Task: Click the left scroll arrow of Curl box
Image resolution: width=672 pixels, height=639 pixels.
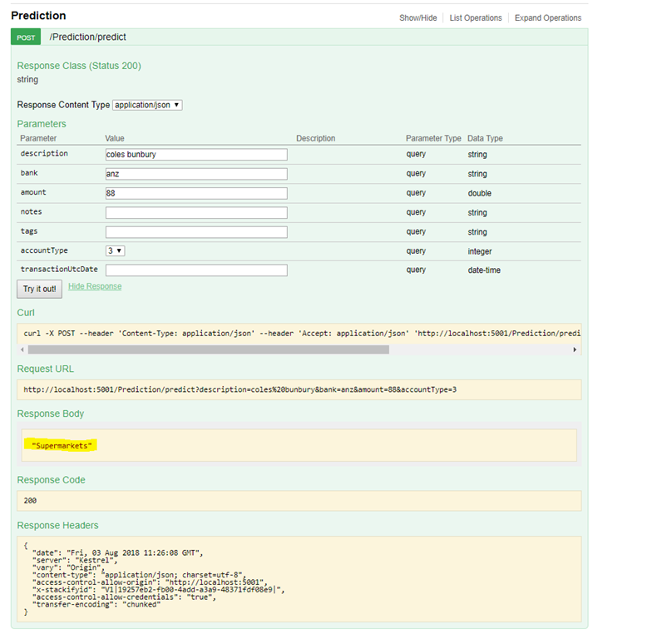Action: [22, 350]
